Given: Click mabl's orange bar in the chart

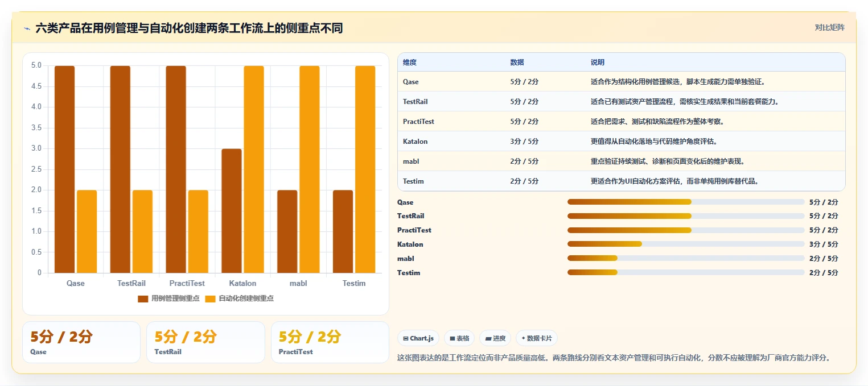Looking at the screenshot, I should click(x=310, y=169).
